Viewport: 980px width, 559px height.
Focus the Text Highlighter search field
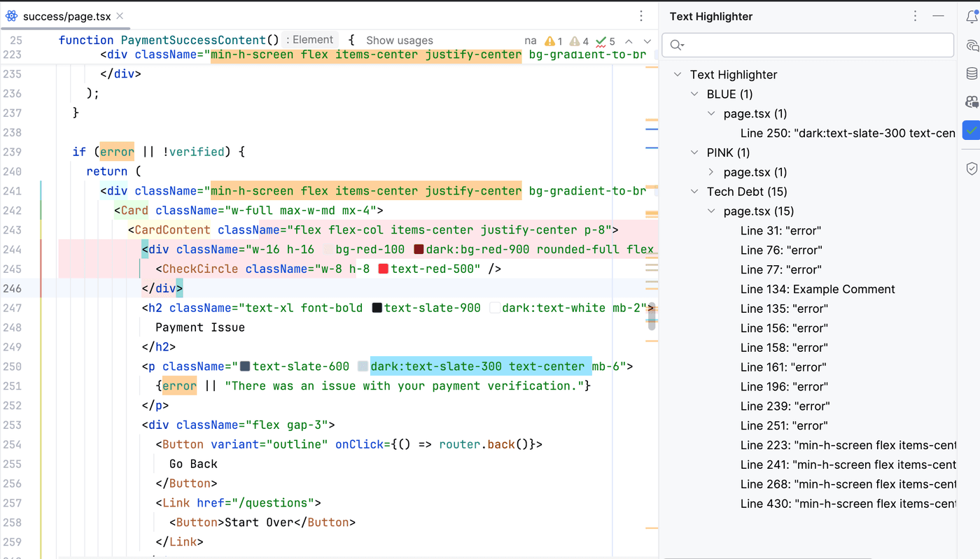[x=808, y=45]
